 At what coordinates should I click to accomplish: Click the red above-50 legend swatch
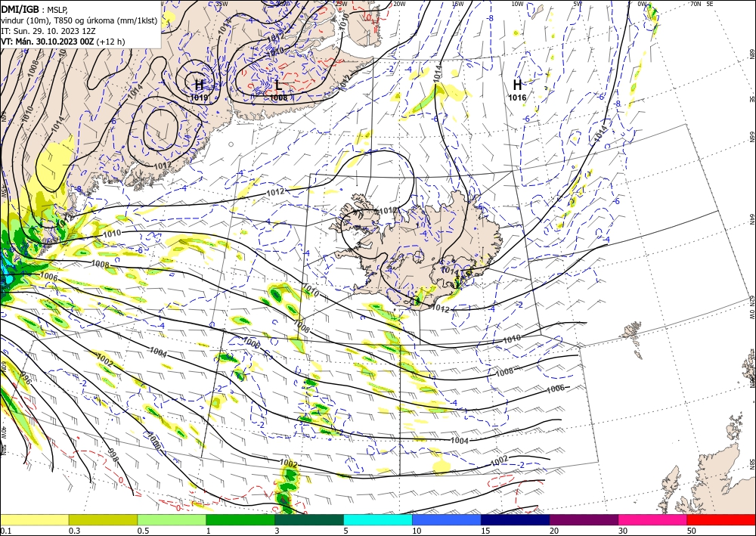pos(721,519)
